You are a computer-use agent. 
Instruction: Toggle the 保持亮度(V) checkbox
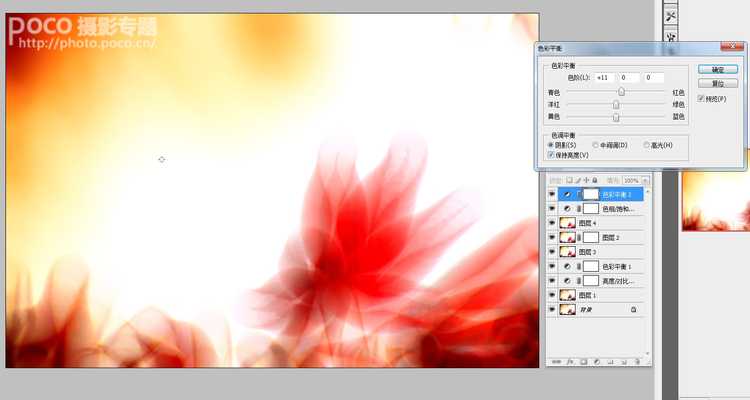(551, 155)
